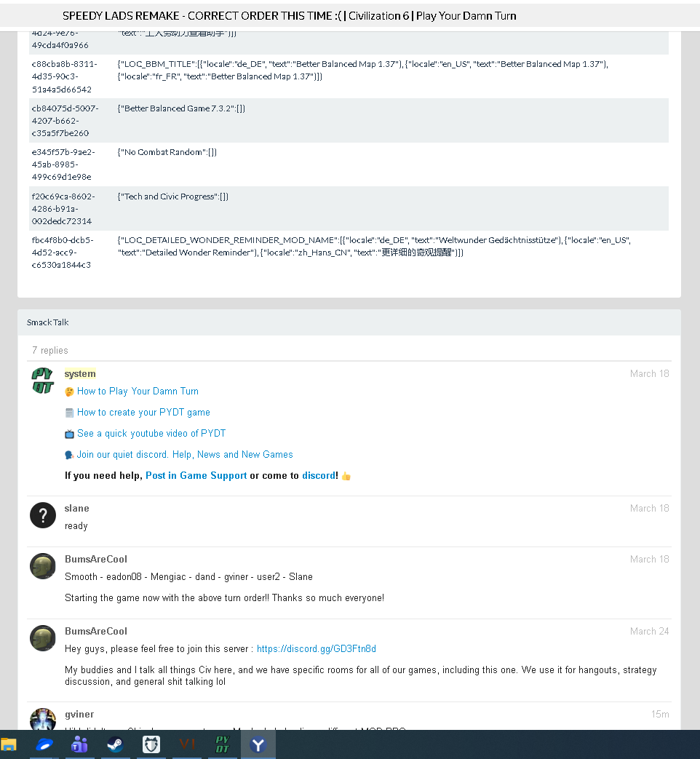This screenshot has height=759, width=700.
Task: Open File Explorer from the taskbar
Action: pyautogui.click(x=9, y=744)
